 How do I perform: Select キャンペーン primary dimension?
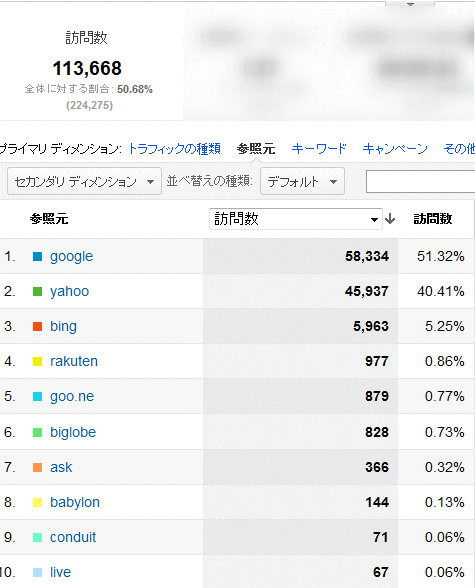395,149
